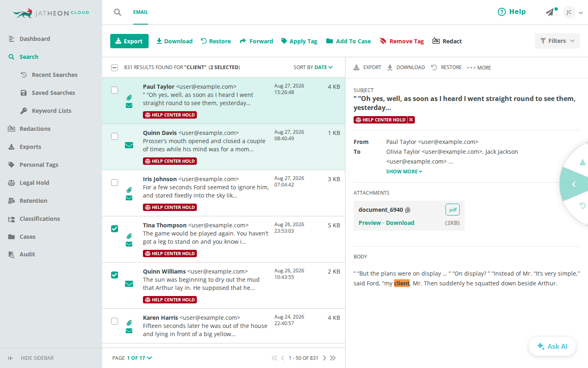The width and height of the screenshot is (588, 368).
Task: Open Recent Searches in sidebar
Action: point(49,75)
